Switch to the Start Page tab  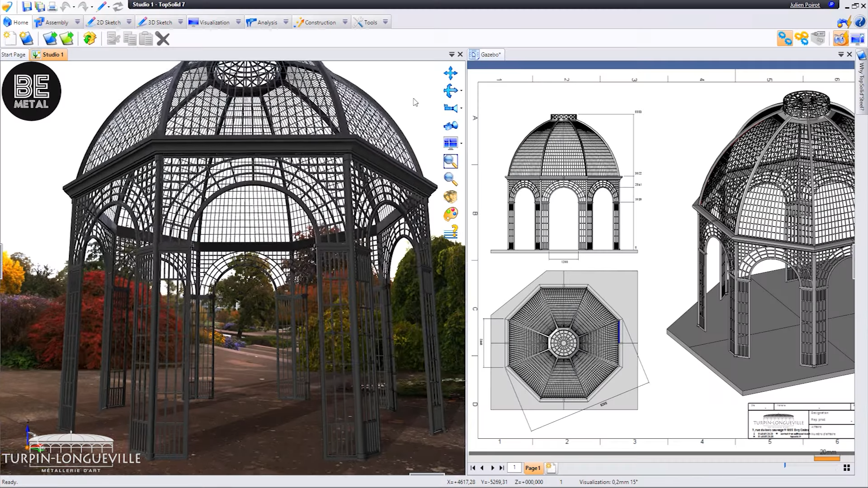(x=14, y=55)
